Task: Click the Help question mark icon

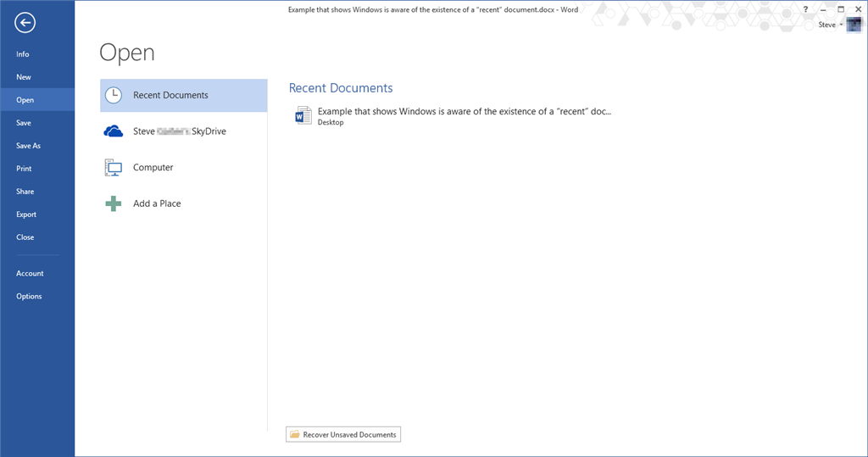Action: tap(805, 9)
